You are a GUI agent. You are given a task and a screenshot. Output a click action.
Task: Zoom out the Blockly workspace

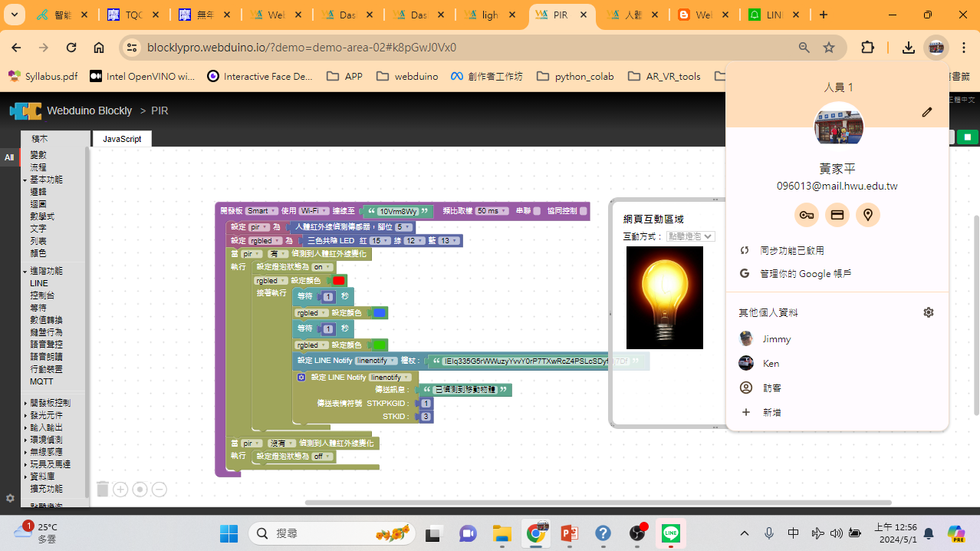pyautogui.click(x=159, y=490)
